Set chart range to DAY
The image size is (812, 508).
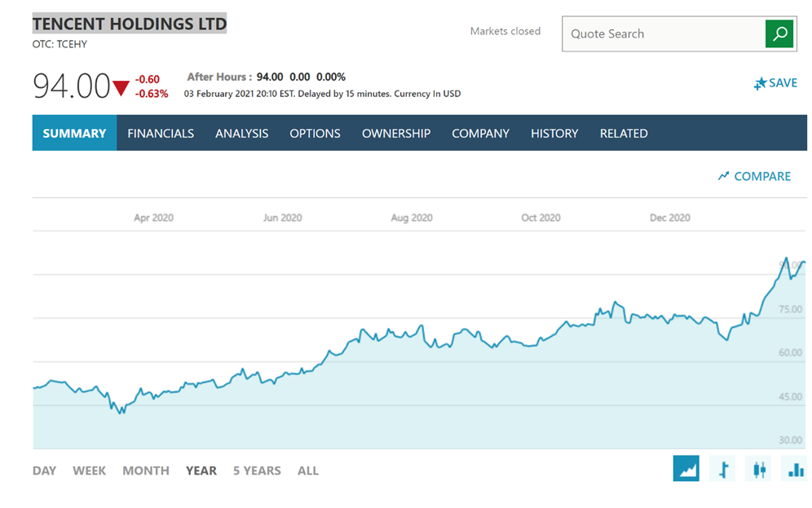click(x=45, y=470)
